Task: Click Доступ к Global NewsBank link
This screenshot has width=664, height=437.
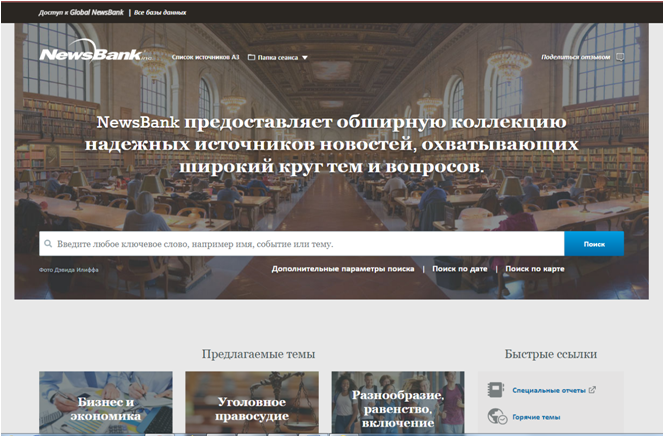Action: (x=81, y=13)
